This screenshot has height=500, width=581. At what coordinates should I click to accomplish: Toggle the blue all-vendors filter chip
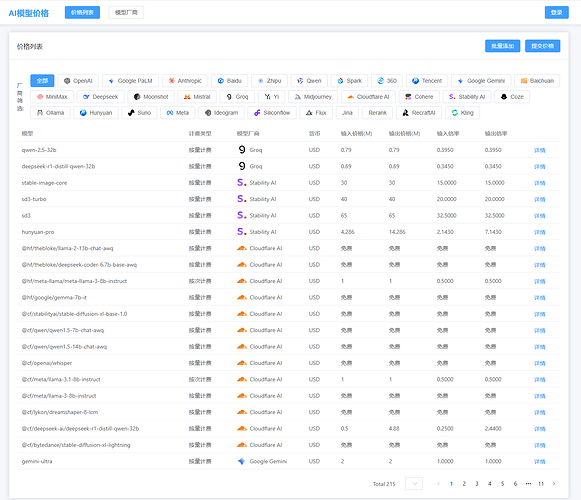(42, 81)
